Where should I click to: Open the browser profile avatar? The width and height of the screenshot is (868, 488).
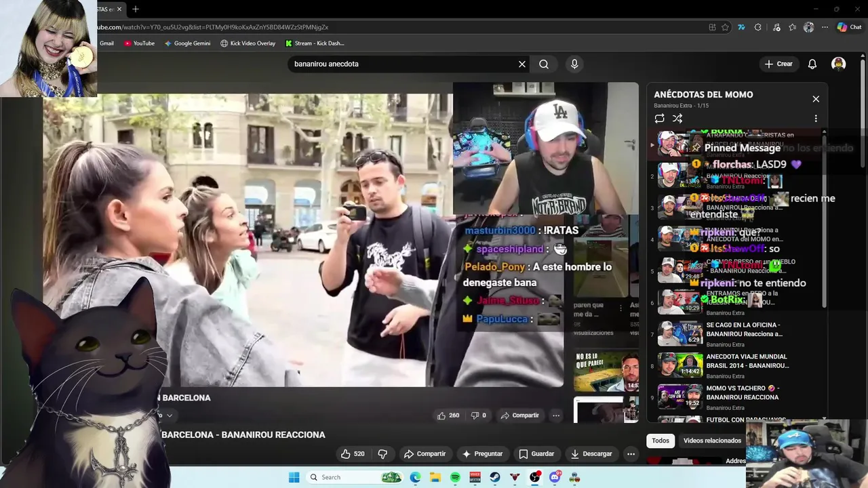click(x=808, y=27)
